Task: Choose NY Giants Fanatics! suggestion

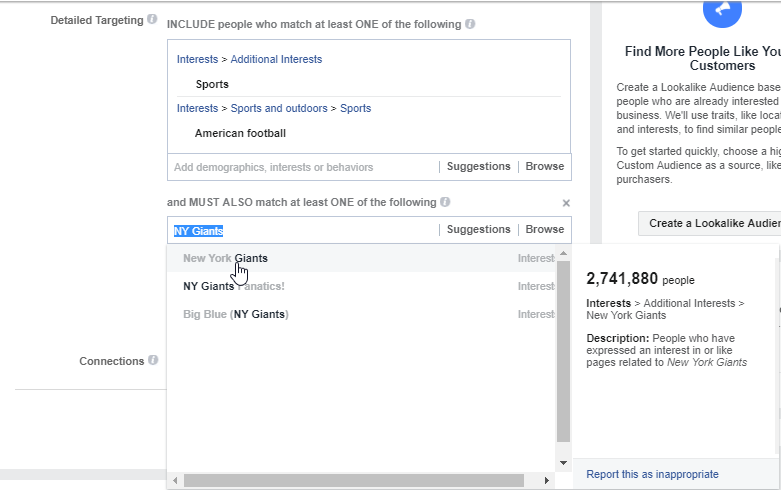Action: (234, 286)
